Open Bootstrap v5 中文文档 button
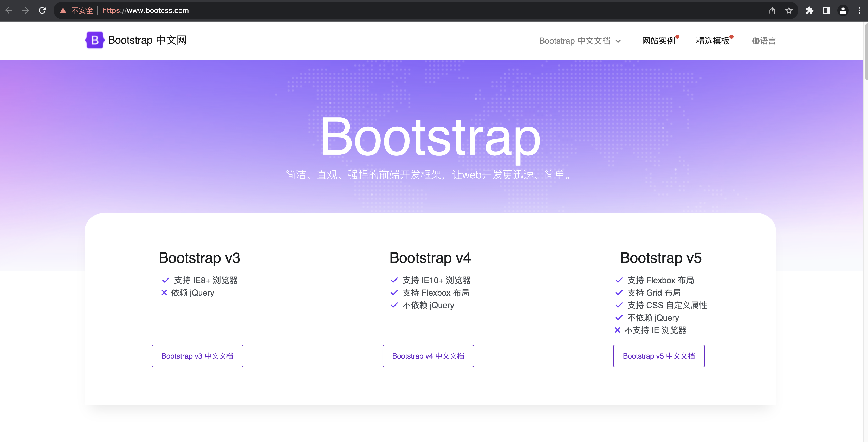Screen dimensions: 868x442 point(659,356)
